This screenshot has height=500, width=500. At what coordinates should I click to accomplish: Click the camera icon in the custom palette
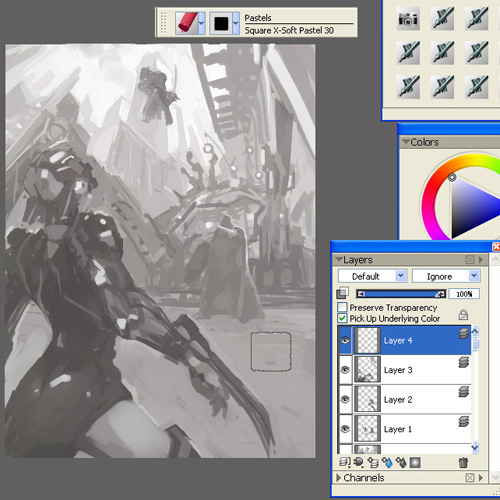coord(408,19)
